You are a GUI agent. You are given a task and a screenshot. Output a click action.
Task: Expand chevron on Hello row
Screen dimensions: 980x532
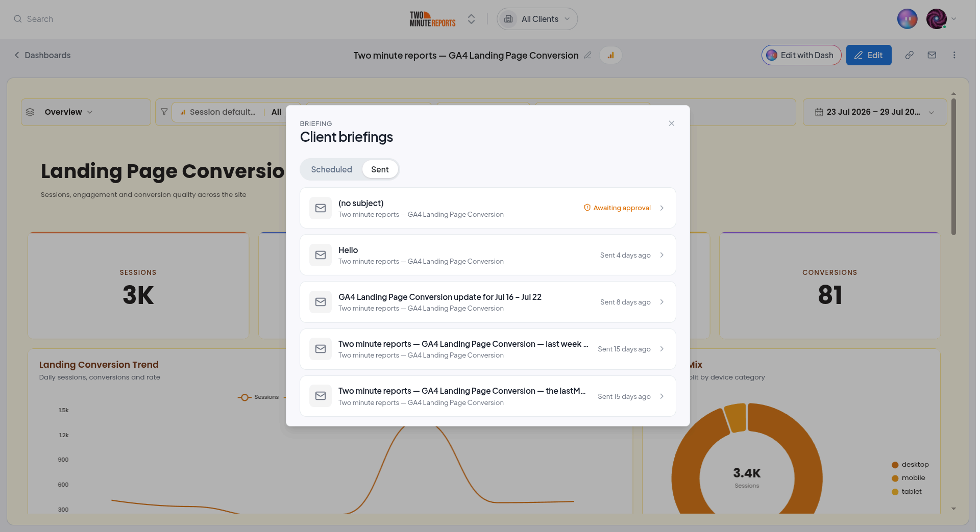click(661, 255)
